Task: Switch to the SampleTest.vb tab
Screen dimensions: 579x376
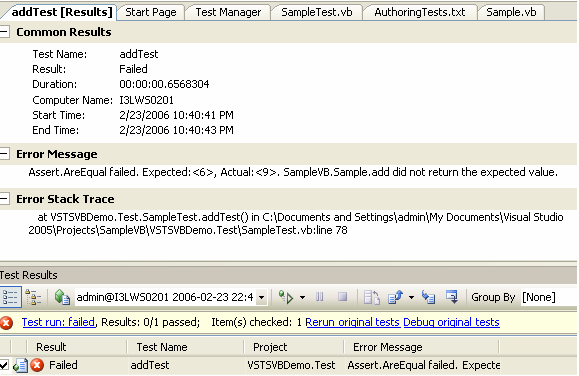Action: point(316,12)
